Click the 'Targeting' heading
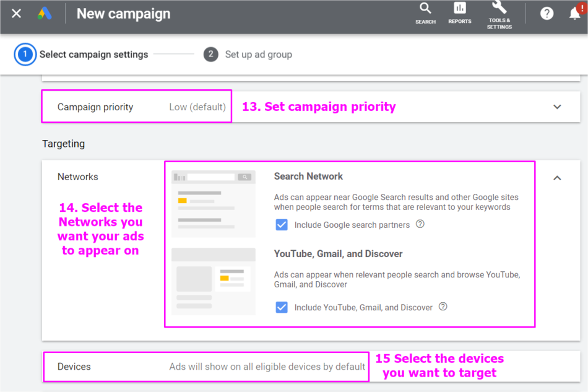Viewport: 588px width, 392px height. click(63, 144)
